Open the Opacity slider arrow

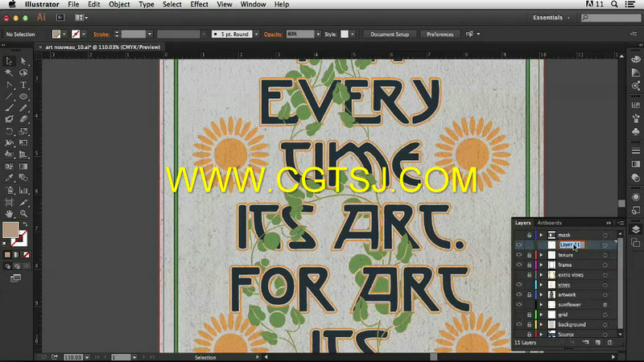(x=318, y=34)
